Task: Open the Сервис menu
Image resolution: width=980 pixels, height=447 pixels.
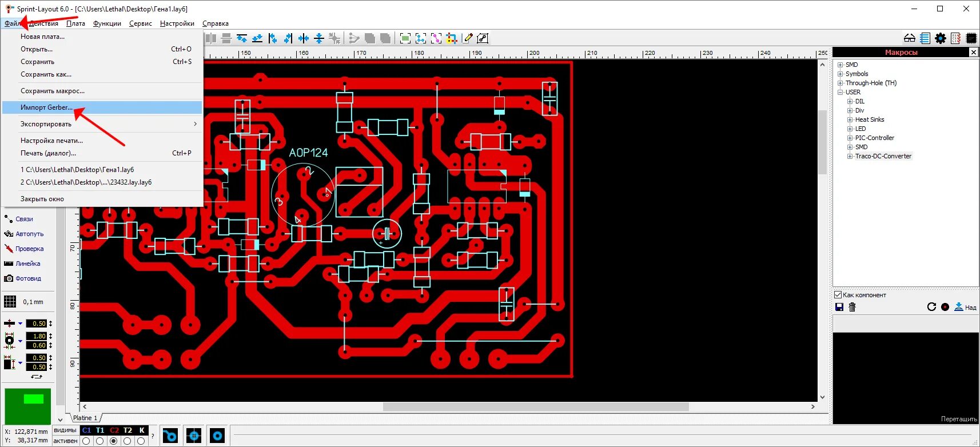Action: (x=140, y=23)
